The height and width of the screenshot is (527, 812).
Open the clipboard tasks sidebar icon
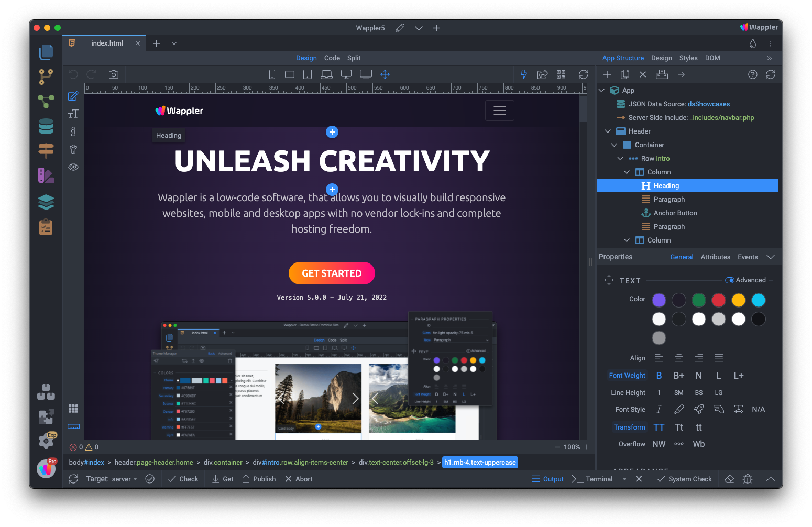(x=46, y=227)
